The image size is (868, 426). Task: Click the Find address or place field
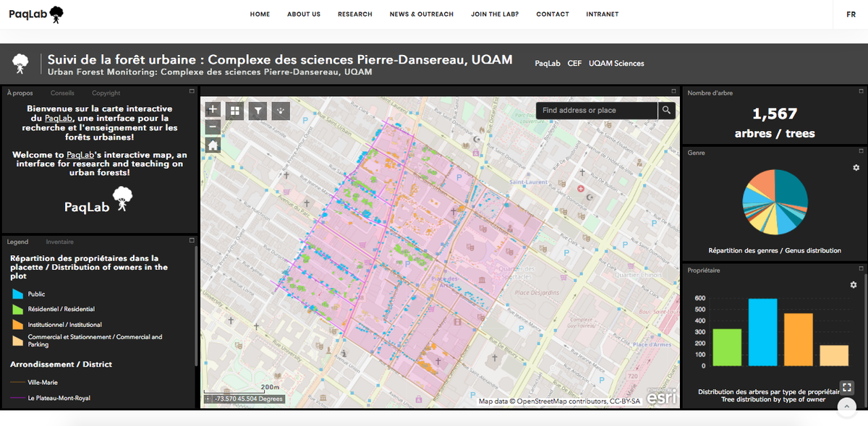click(597, 110)
